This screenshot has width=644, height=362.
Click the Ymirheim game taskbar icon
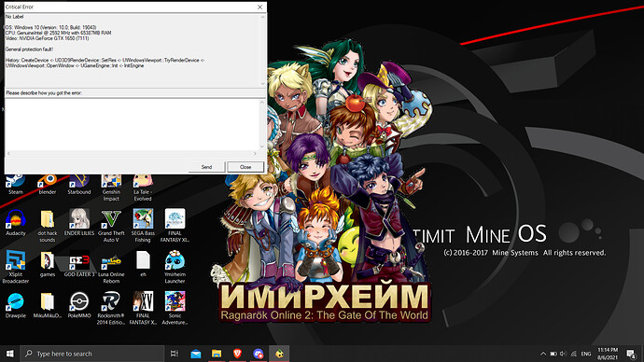coord(279,354)
